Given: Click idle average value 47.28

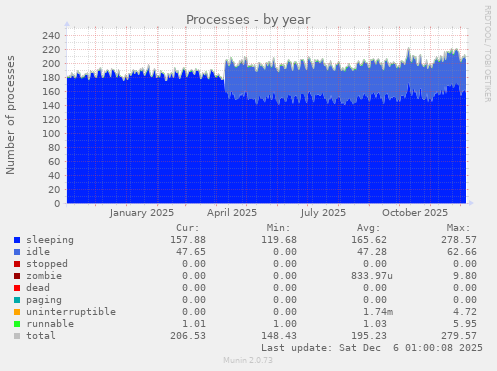Looking at the screenshot, I should point(372,252).
